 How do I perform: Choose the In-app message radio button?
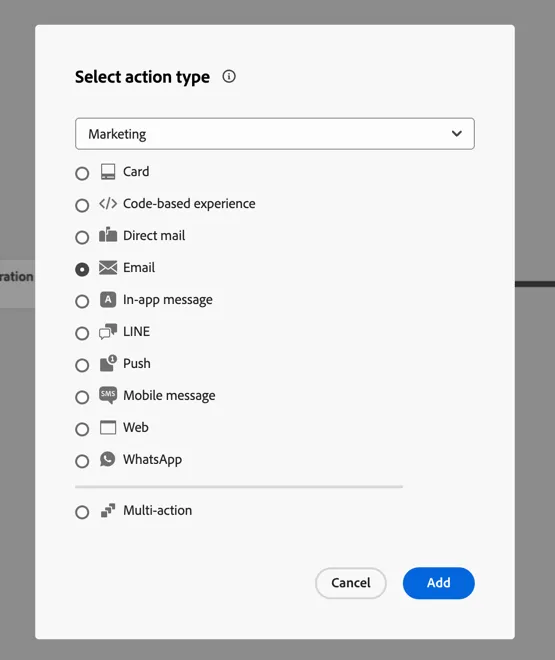pyautogui.click(x=82, y=301)
